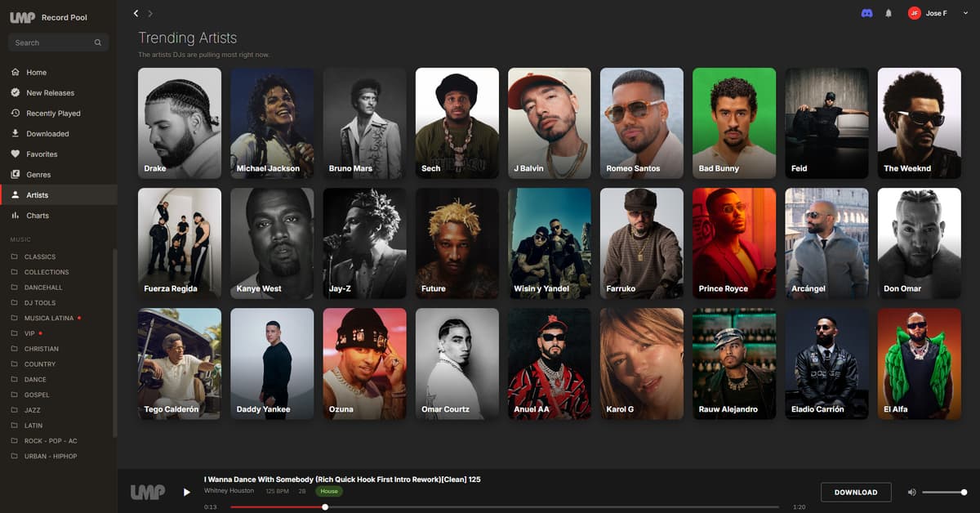This screenshot has width=980, height=513.
Task: Click the Downloaded arrow icon
Action: 16,133
